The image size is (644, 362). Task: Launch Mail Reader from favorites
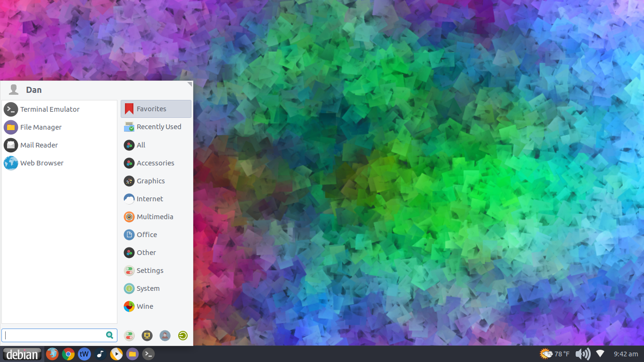click(59, 145)
